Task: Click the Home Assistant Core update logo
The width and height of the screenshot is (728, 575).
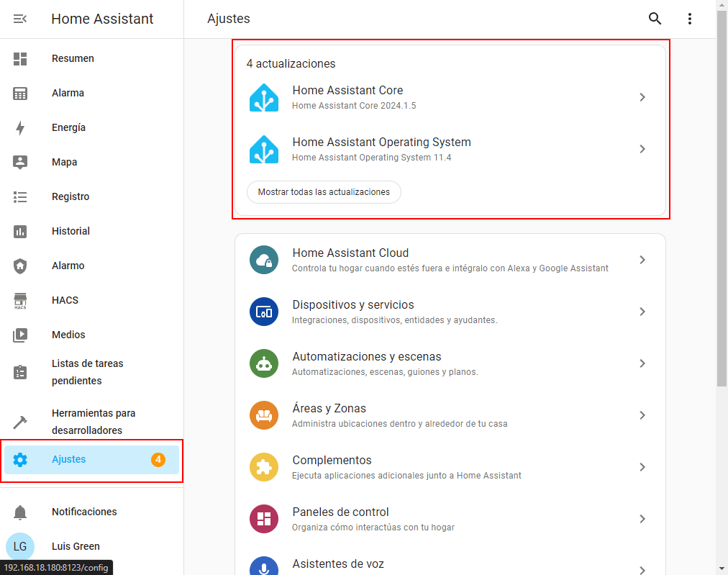Action: coord(264,98)
